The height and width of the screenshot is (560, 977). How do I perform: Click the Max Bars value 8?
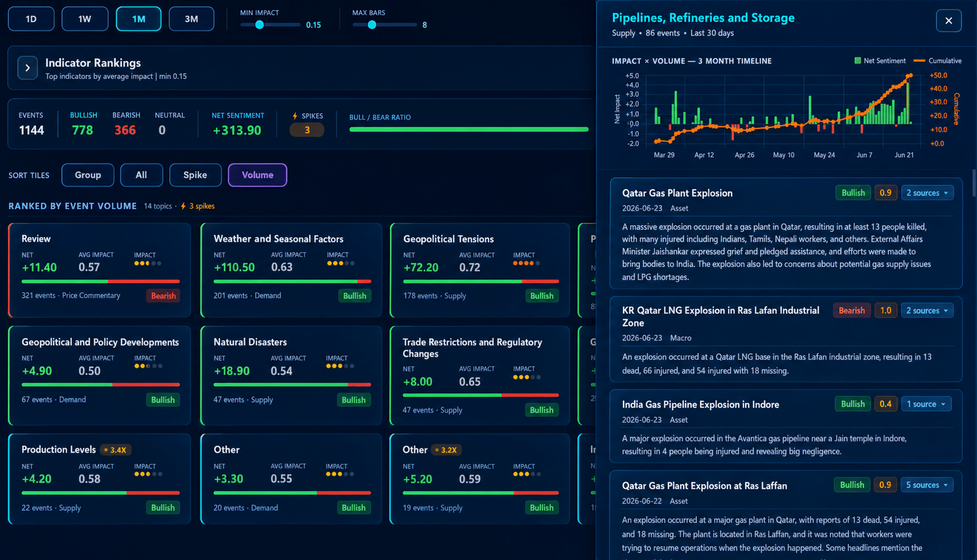coord(424,25)
